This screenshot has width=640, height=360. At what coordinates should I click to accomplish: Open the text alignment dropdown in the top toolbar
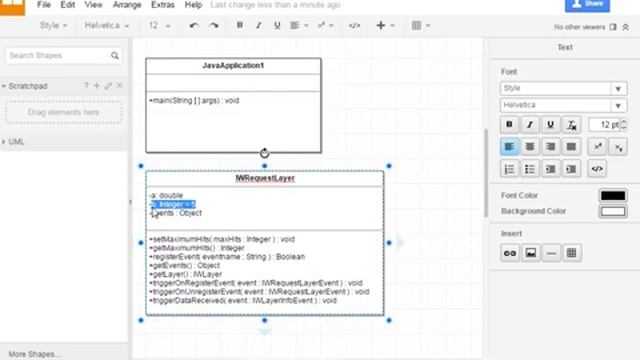[299, 25]
